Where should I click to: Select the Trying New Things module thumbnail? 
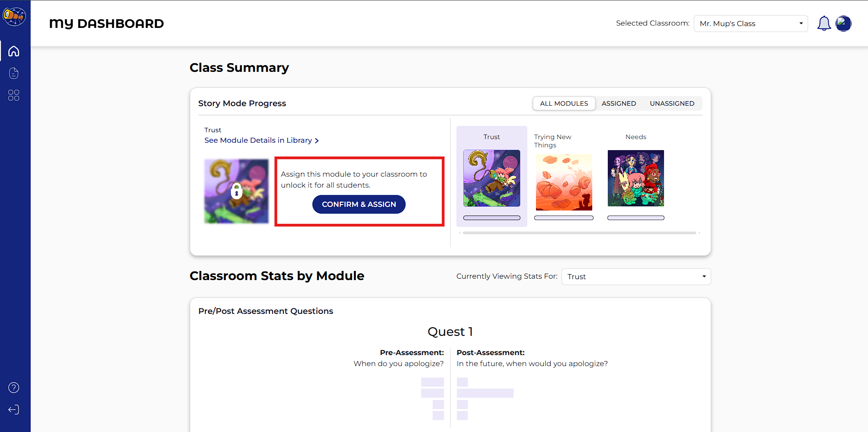tap(563, 182)
